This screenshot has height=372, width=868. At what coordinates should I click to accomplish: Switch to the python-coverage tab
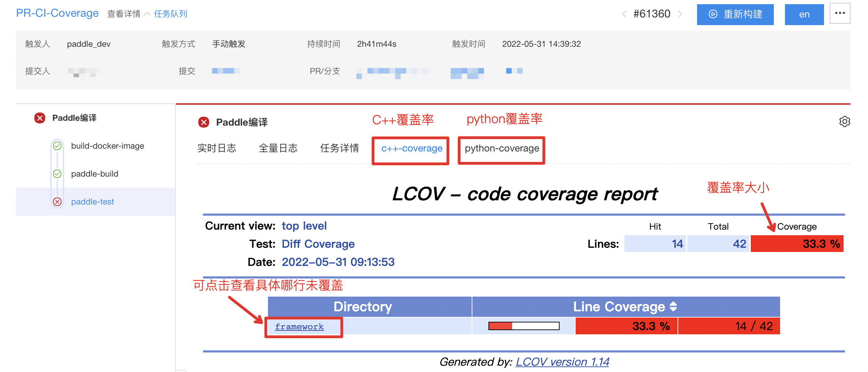click(x=501, y=148)
